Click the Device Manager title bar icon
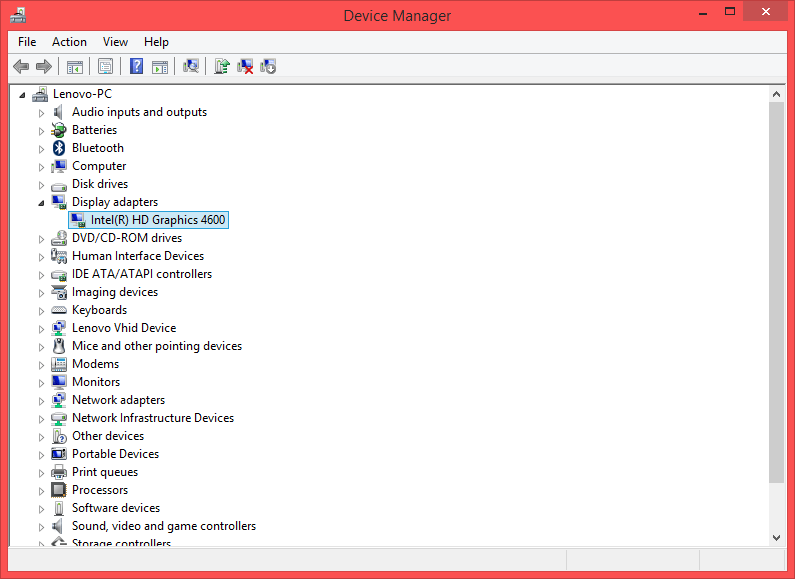 (18, 15)
